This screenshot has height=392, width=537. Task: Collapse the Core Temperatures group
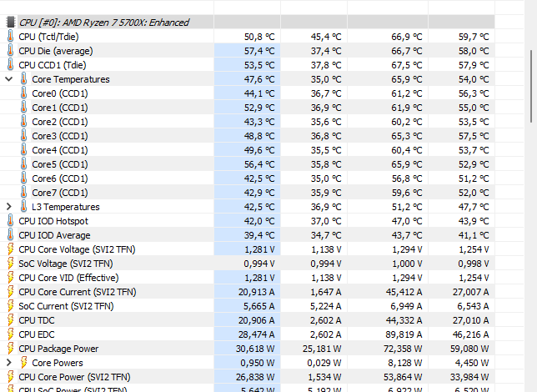[9, 79]
